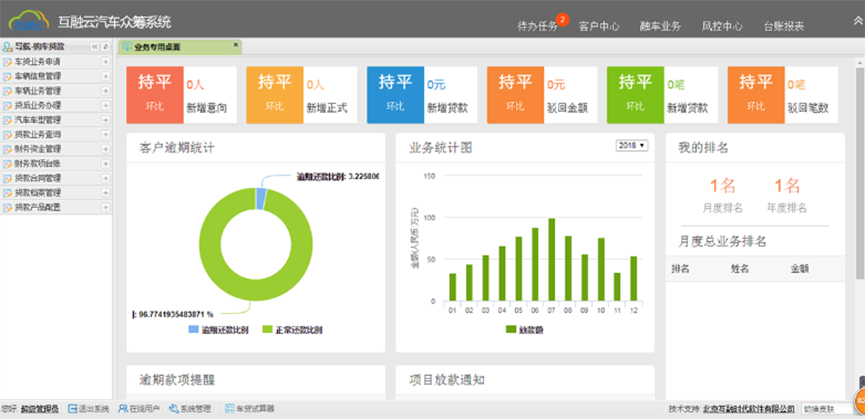Screen dimensions: 865x419
Task: Expand 车辆信息管理 with its plus button
Action: click(x=105, y=76)
